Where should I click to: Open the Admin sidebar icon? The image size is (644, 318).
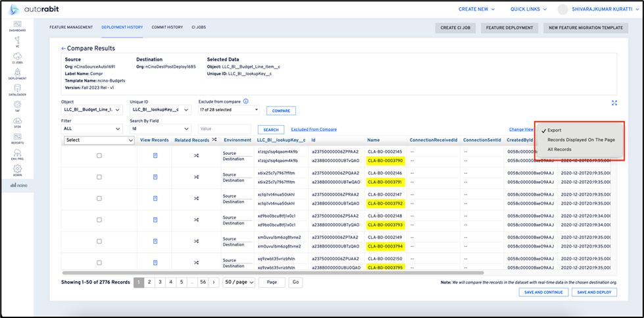(x=17, y=171)
